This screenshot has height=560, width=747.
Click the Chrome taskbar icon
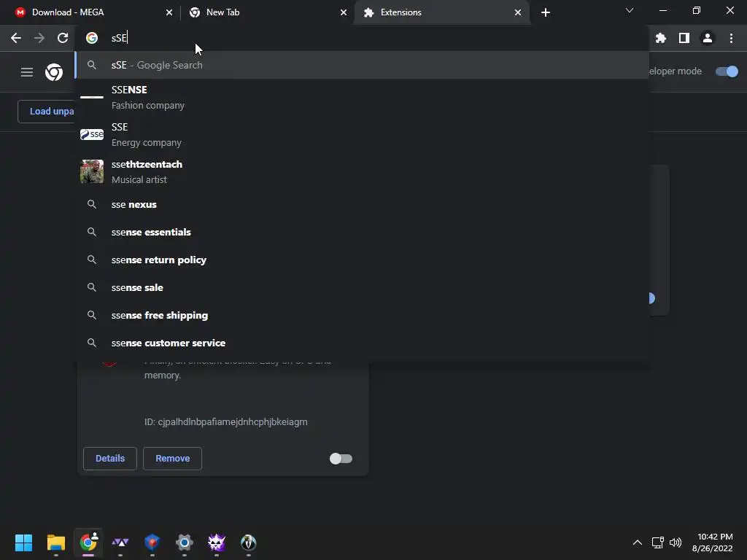(88, 542)
